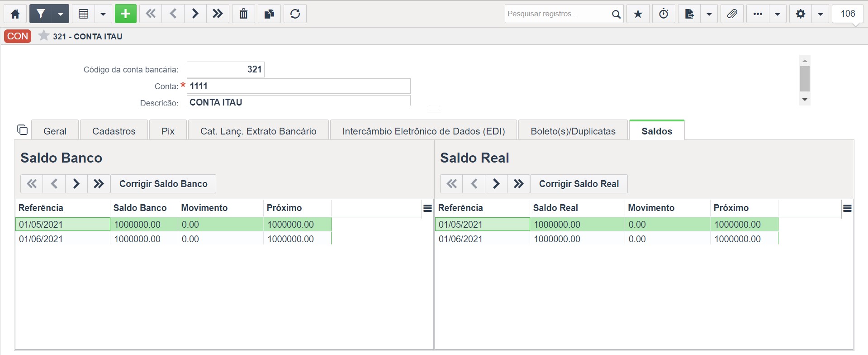Click Corrigir Saldo Banco button
This screenshot has width=868, height=355.
point(163,184)
